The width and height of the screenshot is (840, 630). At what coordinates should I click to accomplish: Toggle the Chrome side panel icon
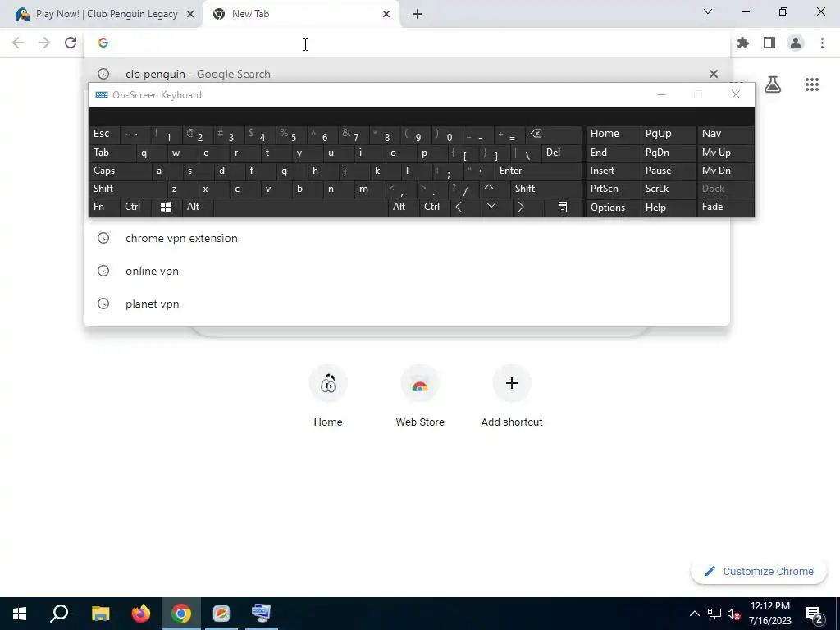pos(769,43)
